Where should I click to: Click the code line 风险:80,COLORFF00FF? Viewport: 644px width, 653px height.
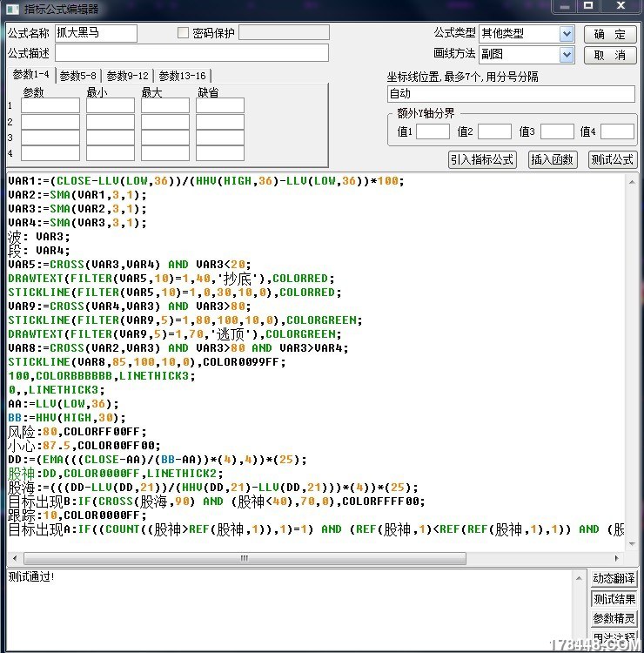coord(77,432)
